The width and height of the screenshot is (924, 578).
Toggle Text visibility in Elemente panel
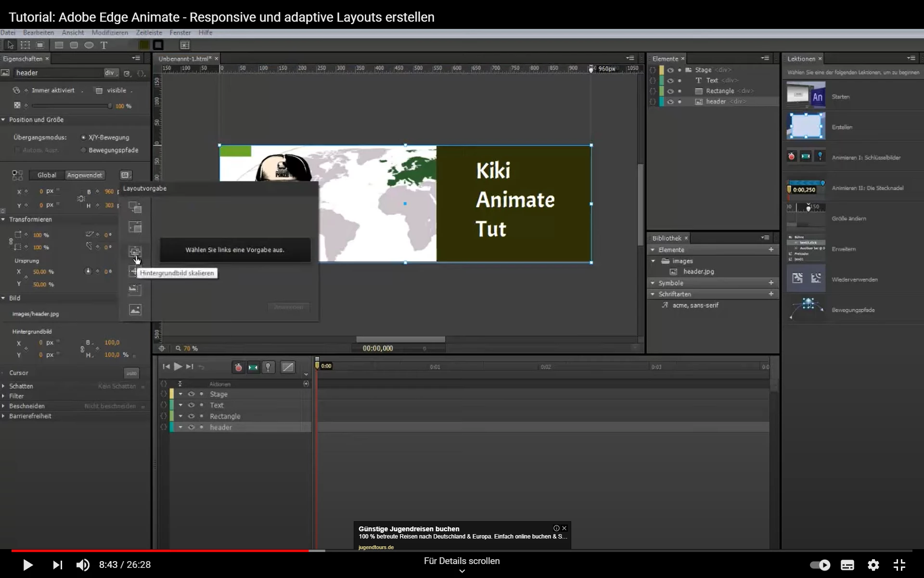(670, 80)
